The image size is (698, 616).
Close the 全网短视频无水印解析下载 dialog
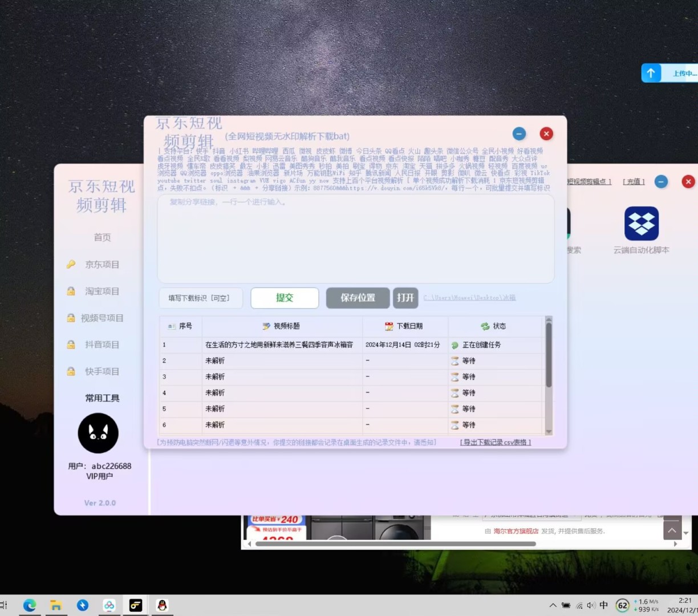pyautogui.click(x=546, y=133)
